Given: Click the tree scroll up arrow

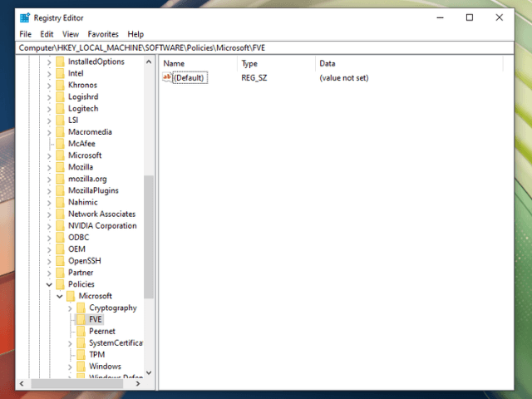Looking at the screenshot, I should (x=149, y=62).
